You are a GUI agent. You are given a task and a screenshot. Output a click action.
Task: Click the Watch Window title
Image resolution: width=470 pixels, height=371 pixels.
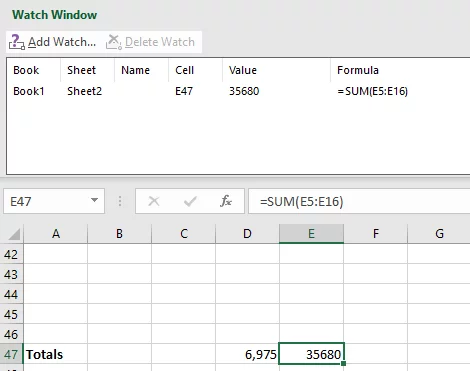(x=55, y=15)
